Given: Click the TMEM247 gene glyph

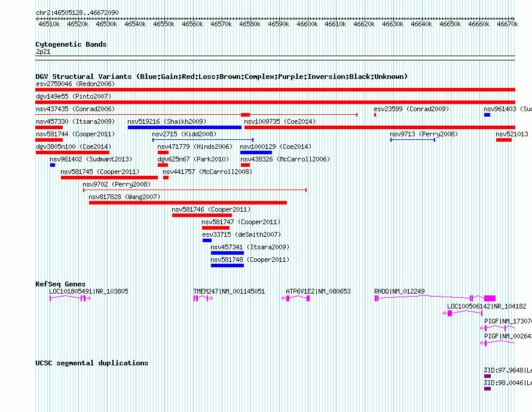Looking at the screenshot, I should 203,298.
